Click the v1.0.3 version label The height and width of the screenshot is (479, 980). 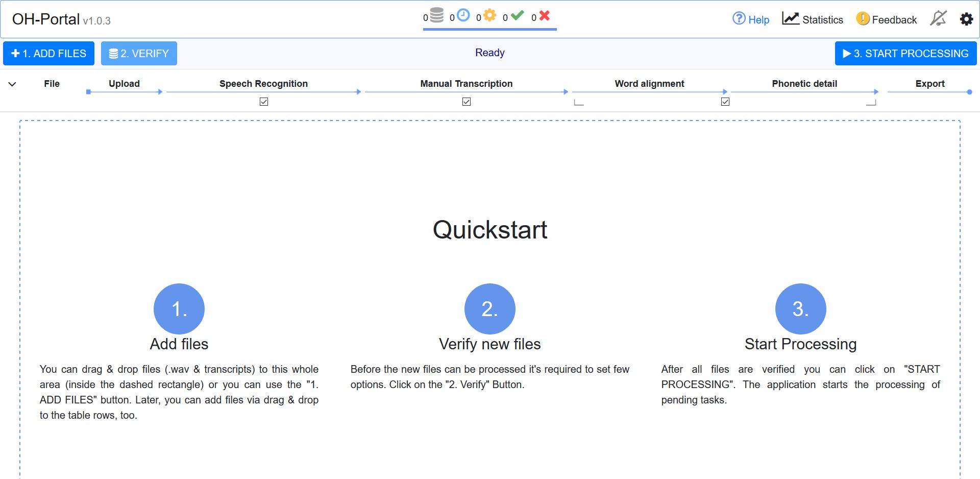pos(97,21)
